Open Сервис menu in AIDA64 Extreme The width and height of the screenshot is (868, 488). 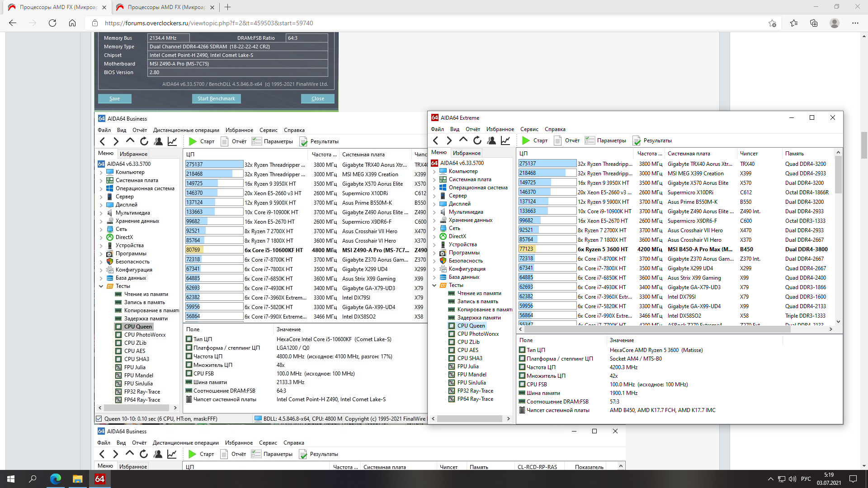(529, 129)
